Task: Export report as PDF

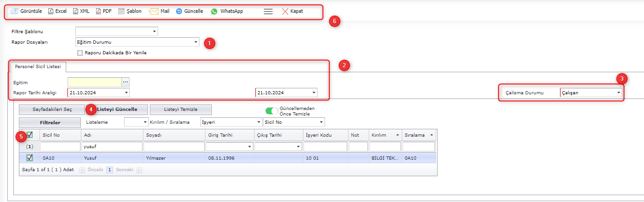Action: [98, 11]
